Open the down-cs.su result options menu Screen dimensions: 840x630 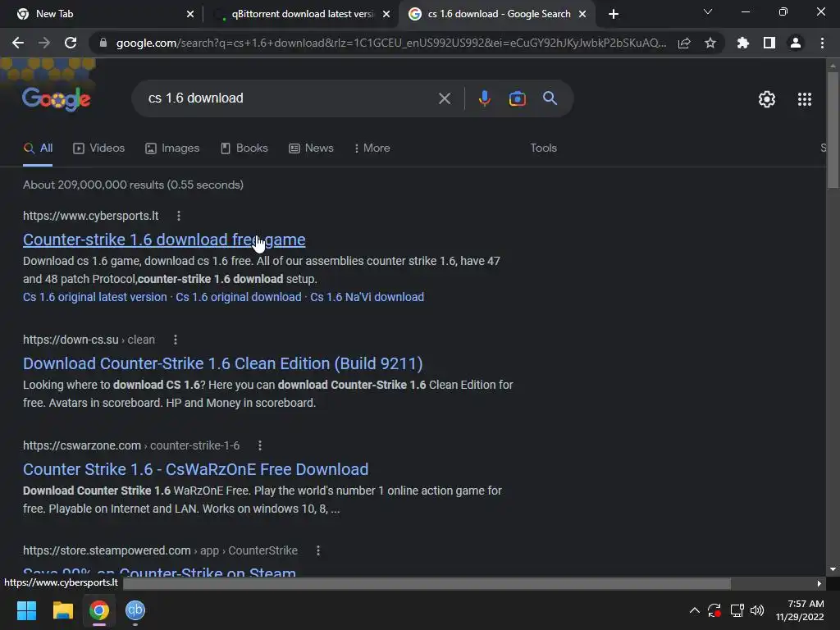176,340
